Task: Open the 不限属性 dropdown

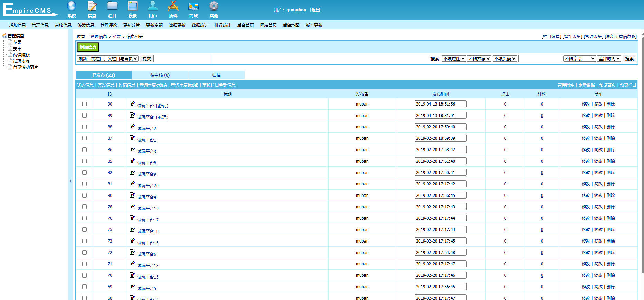Action: click(x=454, y=58)
